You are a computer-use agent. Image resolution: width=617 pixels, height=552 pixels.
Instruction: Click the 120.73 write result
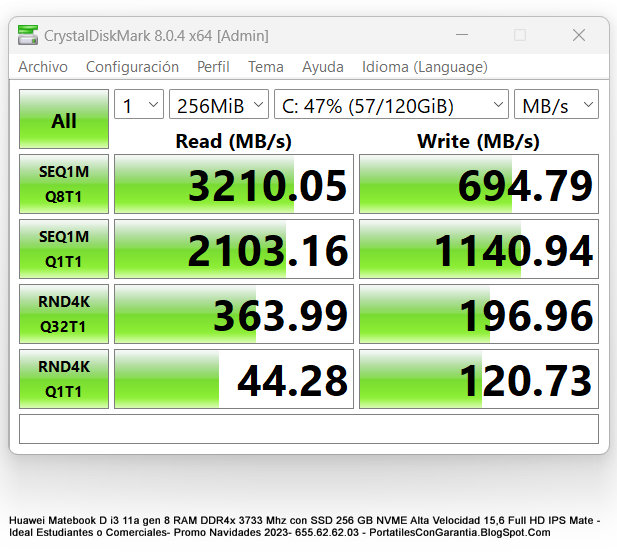click(479, 378)
